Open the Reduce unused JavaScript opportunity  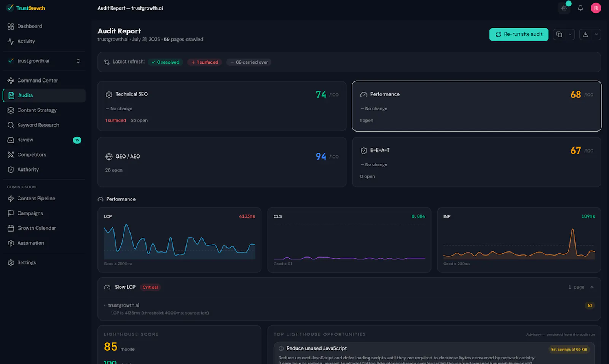point(434,353)
